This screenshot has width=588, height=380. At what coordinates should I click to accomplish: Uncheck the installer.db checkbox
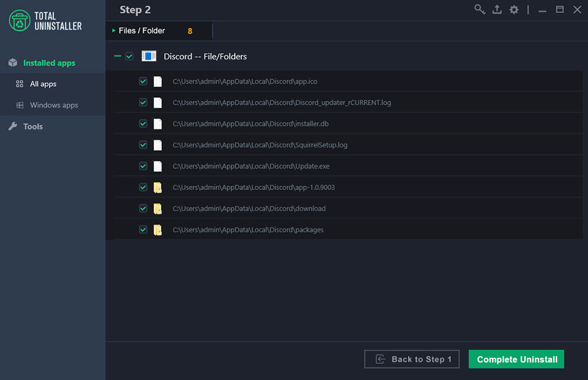tap(143, 123)
